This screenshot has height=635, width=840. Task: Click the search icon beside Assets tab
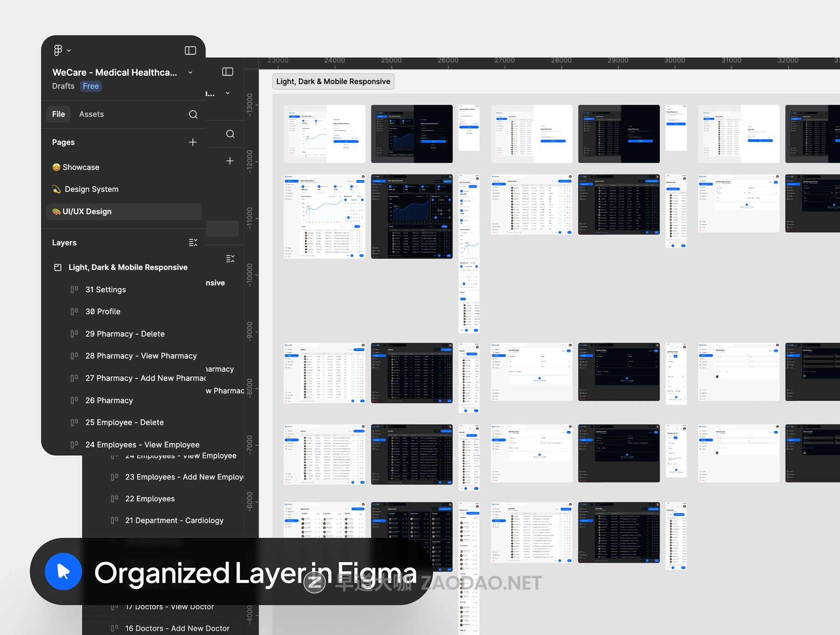click(193, 114)
